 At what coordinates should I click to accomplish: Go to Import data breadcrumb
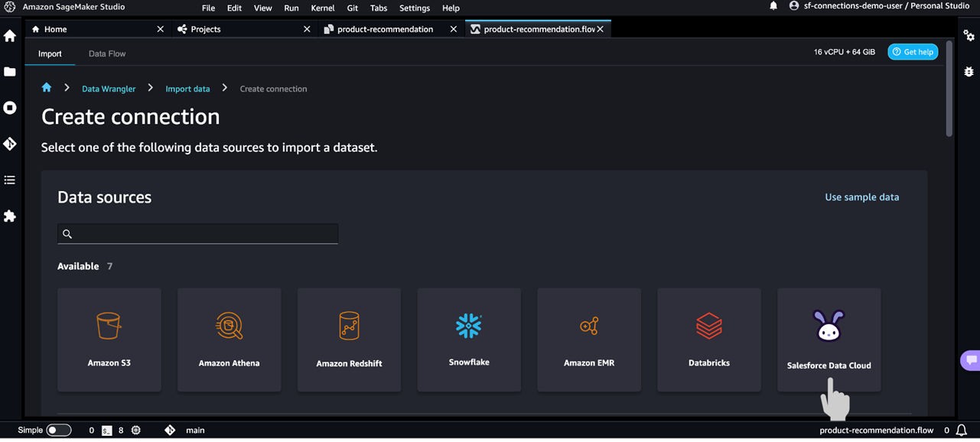[187, 89]
